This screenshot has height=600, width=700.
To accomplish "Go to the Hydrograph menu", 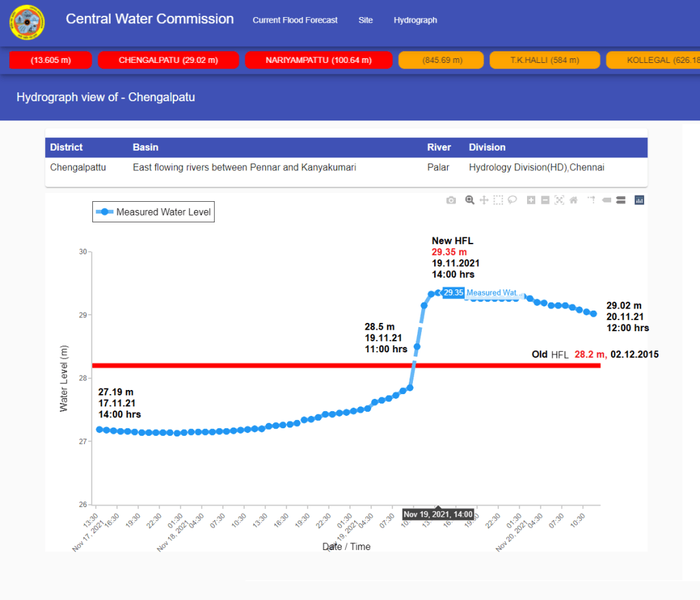I will click(x=415, y=21).
